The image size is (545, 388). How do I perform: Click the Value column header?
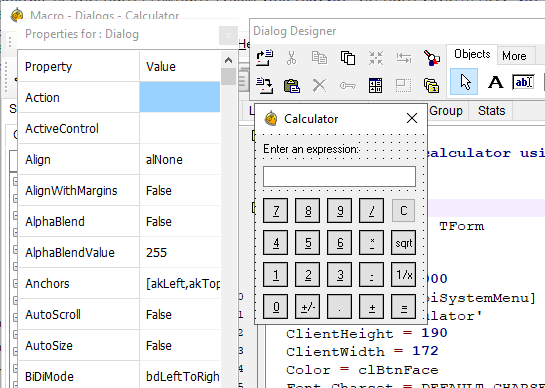click(x=180, y=66)
